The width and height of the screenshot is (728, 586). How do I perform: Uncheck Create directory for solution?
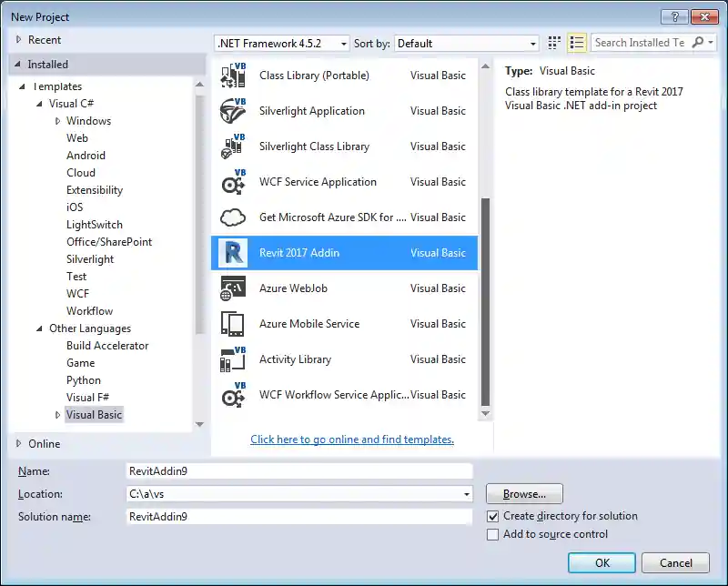click(492, 515)
